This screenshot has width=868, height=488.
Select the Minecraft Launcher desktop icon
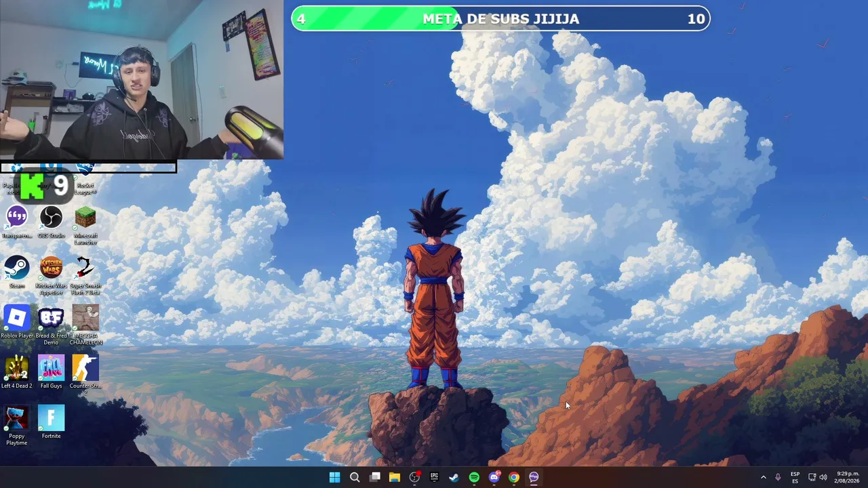[85, 226]
